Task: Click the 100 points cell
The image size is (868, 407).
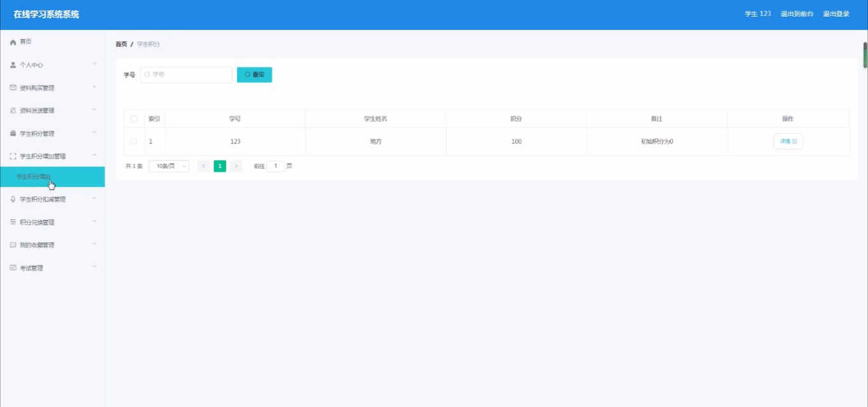Action: (x=516, y=142)
